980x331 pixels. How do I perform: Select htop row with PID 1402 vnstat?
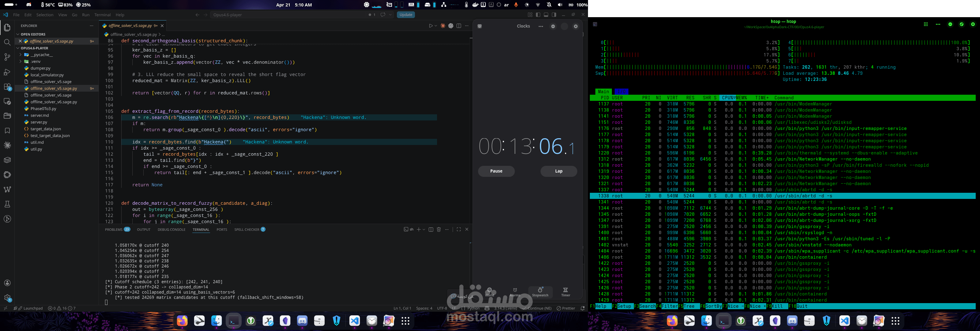(x=782, y=245)
